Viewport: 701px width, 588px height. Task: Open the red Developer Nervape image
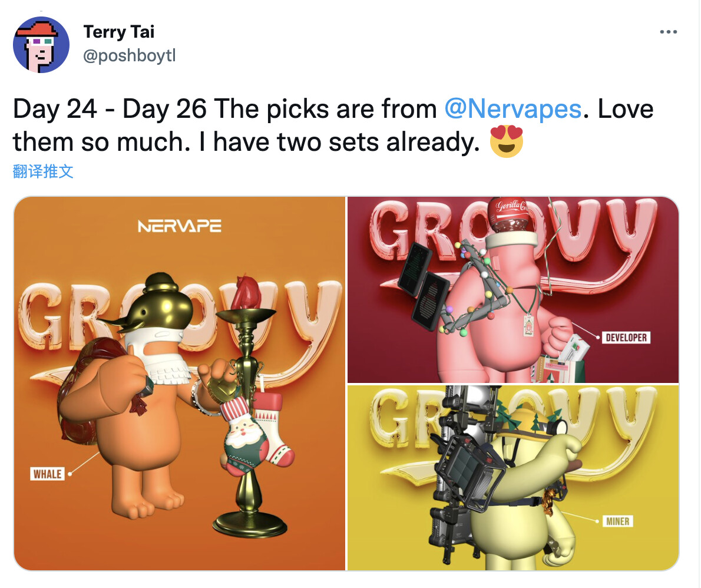[513, 290]
